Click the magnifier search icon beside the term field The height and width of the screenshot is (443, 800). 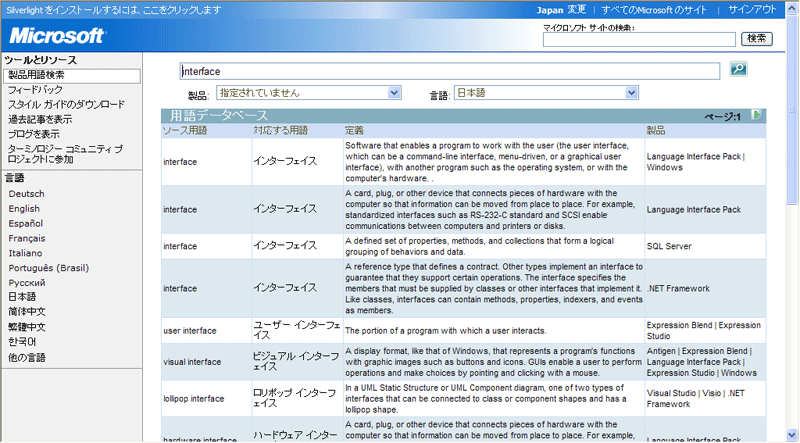[x=738, y=69]
